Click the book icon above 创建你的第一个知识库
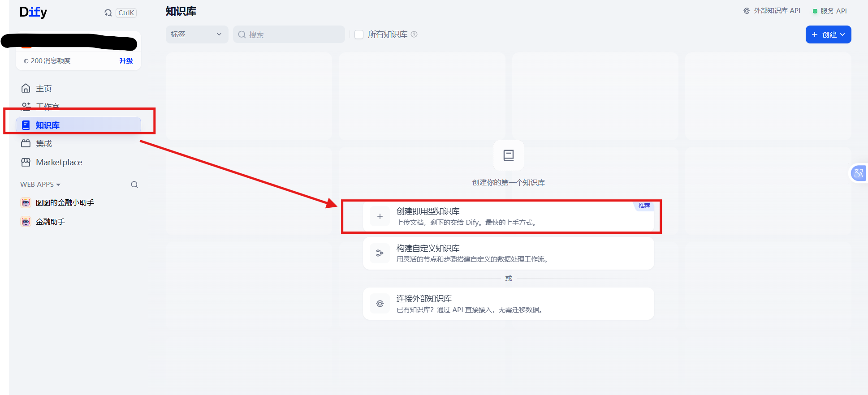Viewport: 868px width, 395px height. (509, 155)
